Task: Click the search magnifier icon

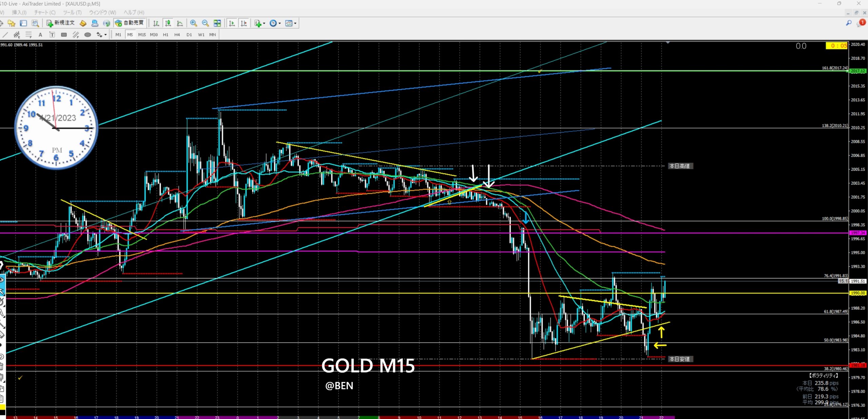Action: pyautogui.click(x=849, y=23)
